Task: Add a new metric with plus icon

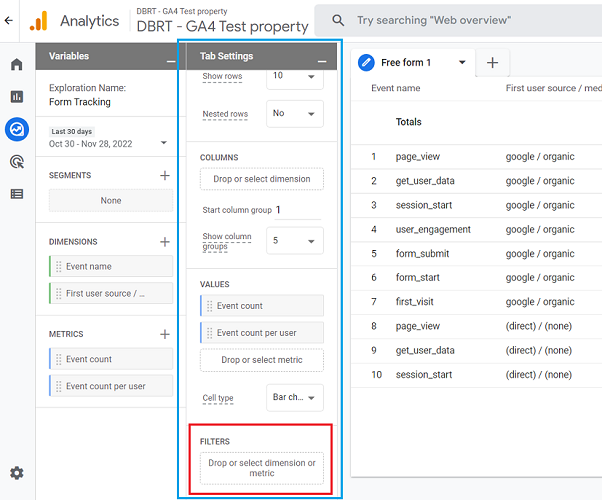Action: [x=165, y=334]
